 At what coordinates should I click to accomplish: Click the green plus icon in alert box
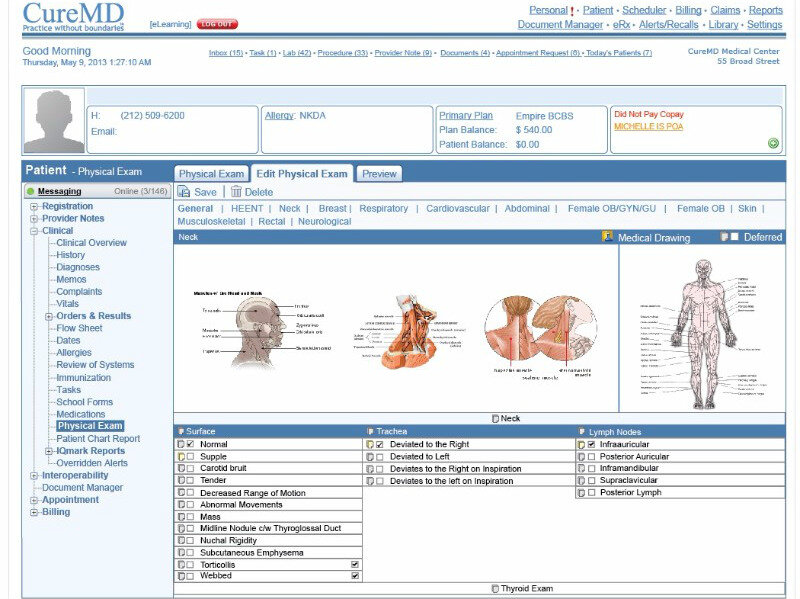(773, 144)
